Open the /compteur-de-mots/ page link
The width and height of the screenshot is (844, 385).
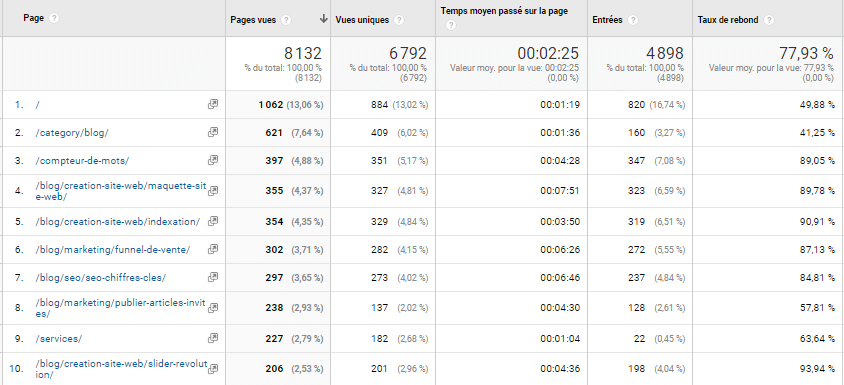click(82, 160)
